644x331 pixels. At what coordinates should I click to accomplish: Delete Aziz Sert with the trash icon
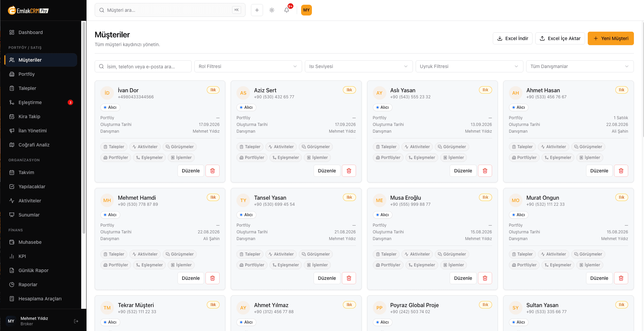tap(349, 171)
